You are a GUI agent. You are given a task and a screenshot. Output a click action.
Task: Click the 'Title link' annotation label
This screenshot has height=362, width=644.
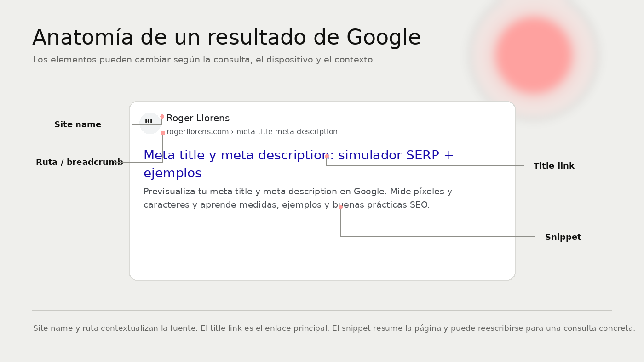554,166
